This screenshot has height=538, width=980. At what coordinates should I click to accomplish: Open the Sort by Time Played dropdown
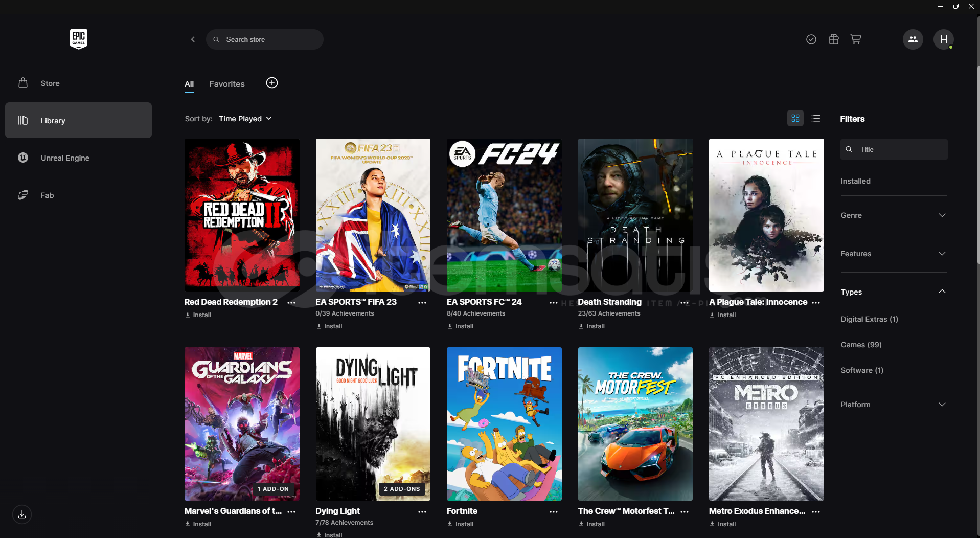[x=245, y=119]
